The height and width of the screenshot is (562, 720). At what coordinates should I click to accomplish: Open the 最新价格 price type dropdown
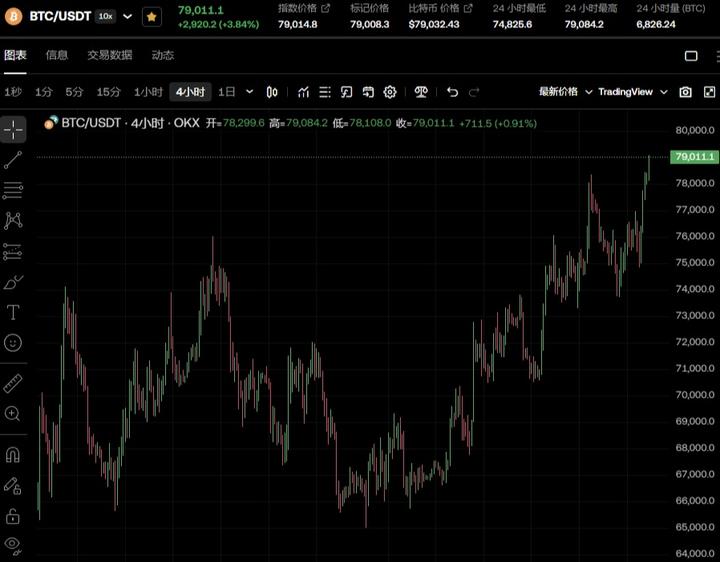pos(565,92)
